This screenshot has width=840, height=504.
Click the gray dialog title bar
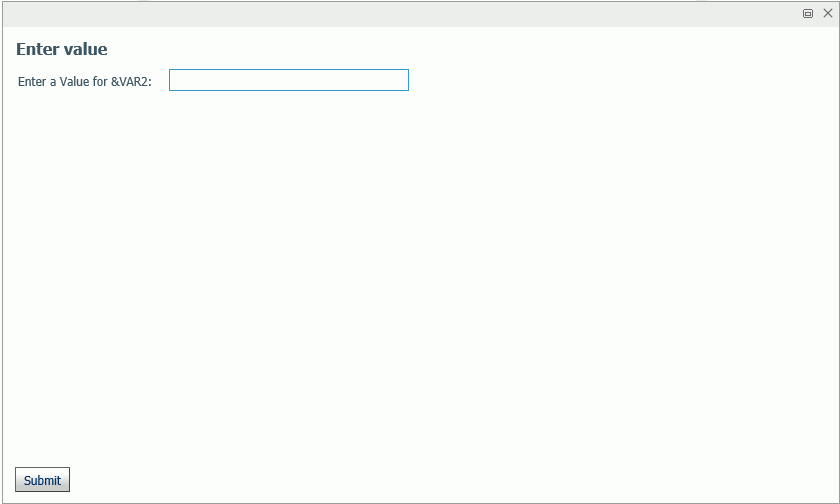402,14
